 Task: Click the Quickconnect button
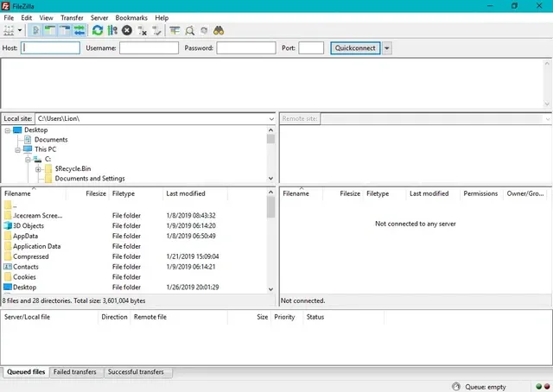tap(355, 48)
